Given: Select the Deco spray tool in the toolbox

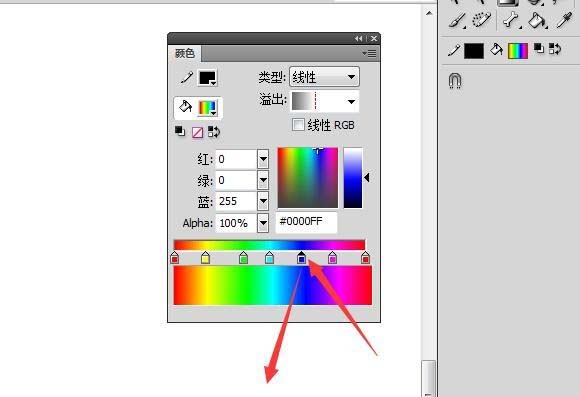Looking at the screenshot, I should [482, 20].
